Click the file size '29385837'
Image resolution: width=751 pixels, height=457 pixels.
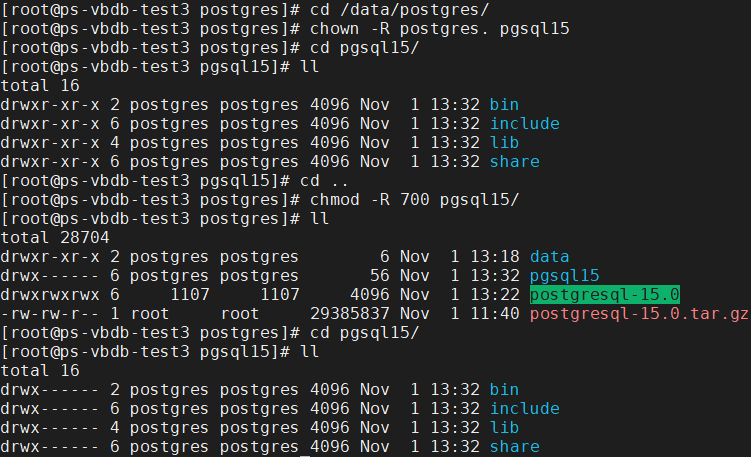tap(350, 314)
